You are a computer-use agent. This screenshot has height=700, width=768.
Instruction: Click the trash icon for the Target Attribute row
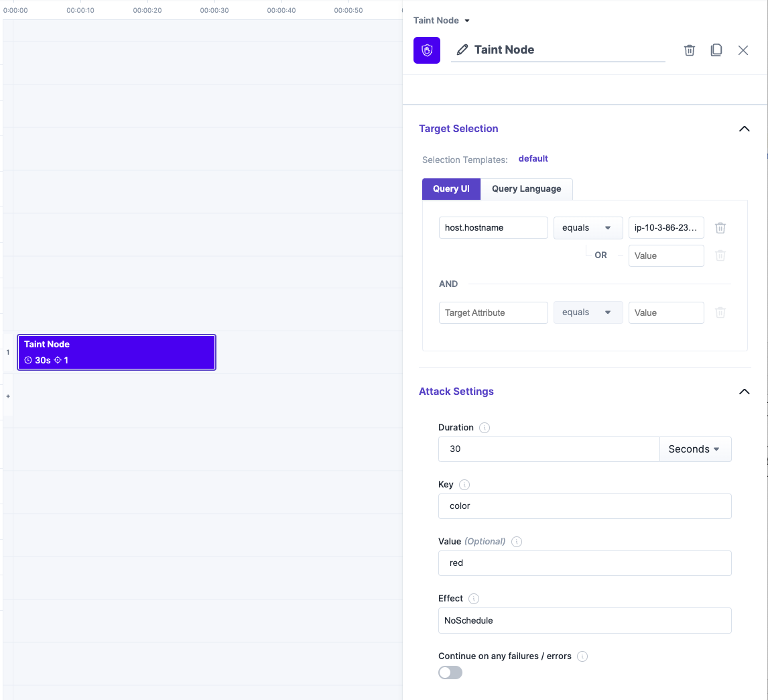(720, 312)
